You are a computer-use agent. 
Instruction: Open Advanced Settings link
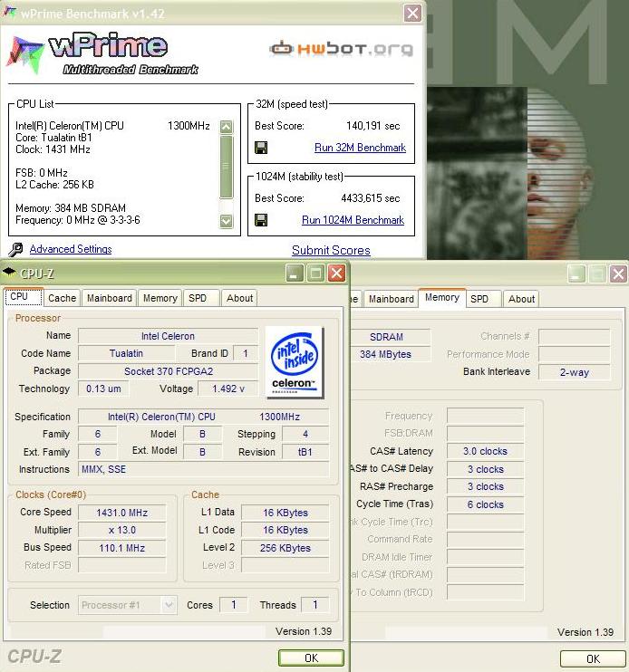[71, 249]
